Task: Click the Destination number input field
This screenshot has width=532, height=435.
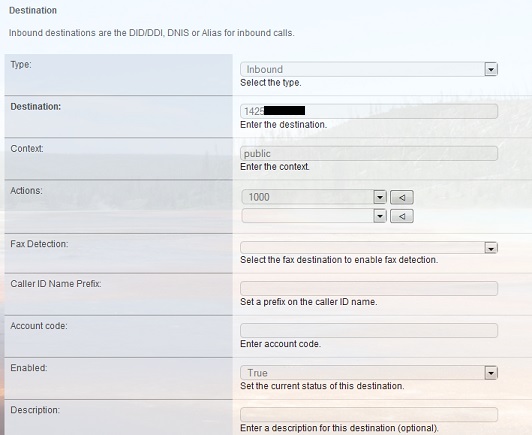Action: (x=369, y=111)
